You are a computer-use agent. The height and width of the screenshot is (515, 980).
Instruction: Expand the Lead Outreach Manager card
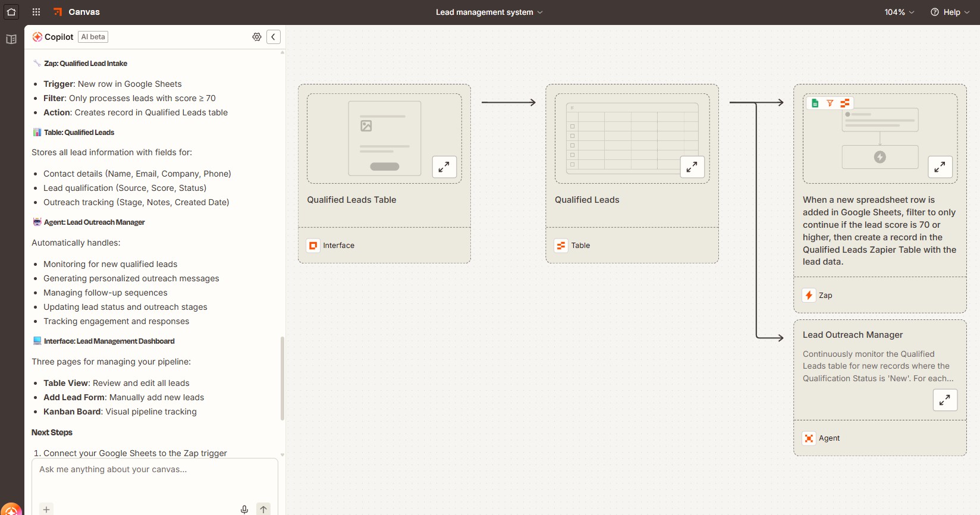[945, 400]
